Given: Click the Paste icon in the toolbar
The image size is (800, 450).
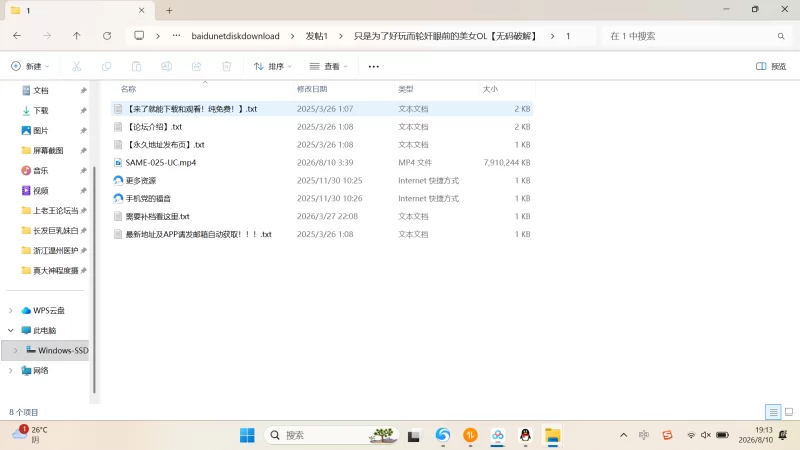Looking at the screenshot, I should coord(136,66).
